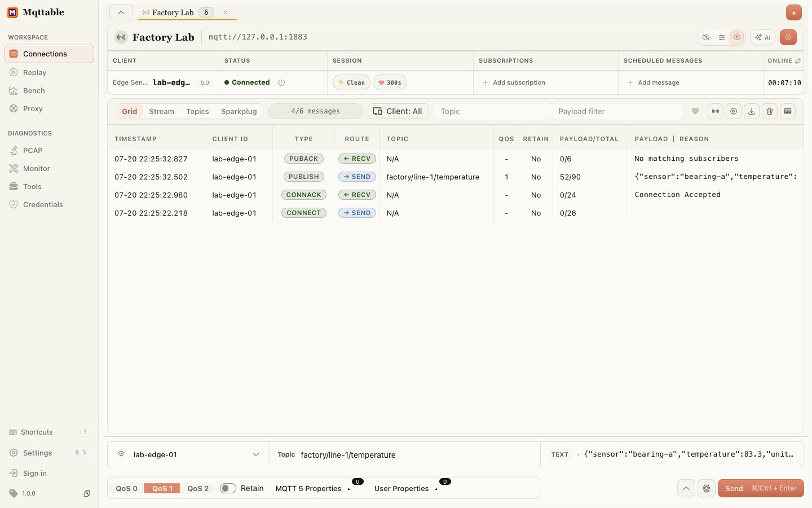This screenshot has height=508, width=812.
Task: Click Add message under Scheduled Messages
Action: pyautogui.click(x=653, y=82)
